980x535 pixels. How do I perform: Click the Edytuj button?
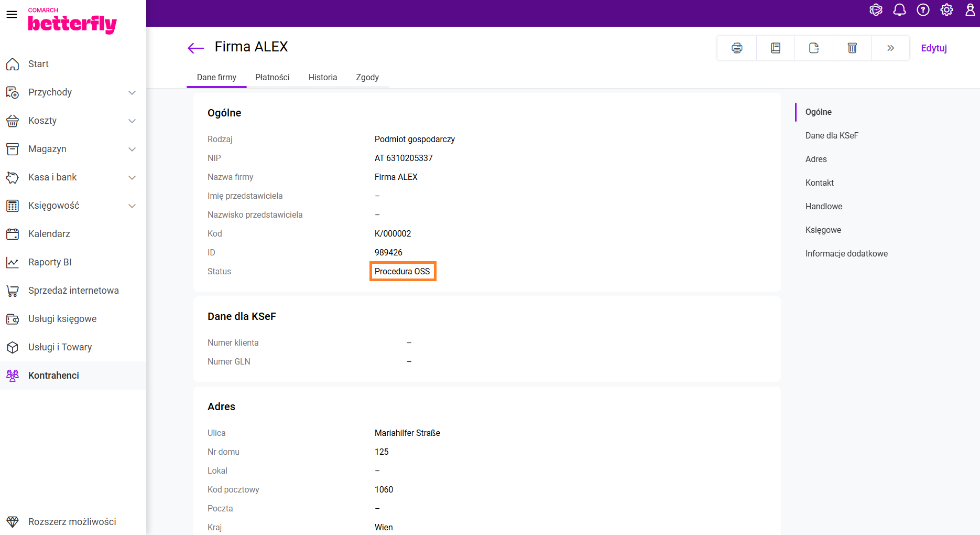coord(933,48)
